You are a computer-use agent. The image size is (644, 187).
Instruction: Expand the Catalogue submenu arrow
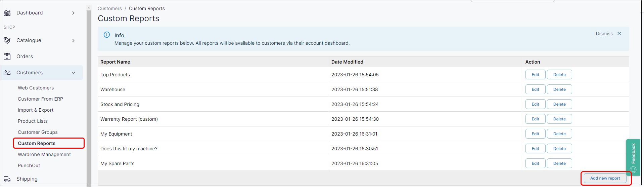click(73, 40)
